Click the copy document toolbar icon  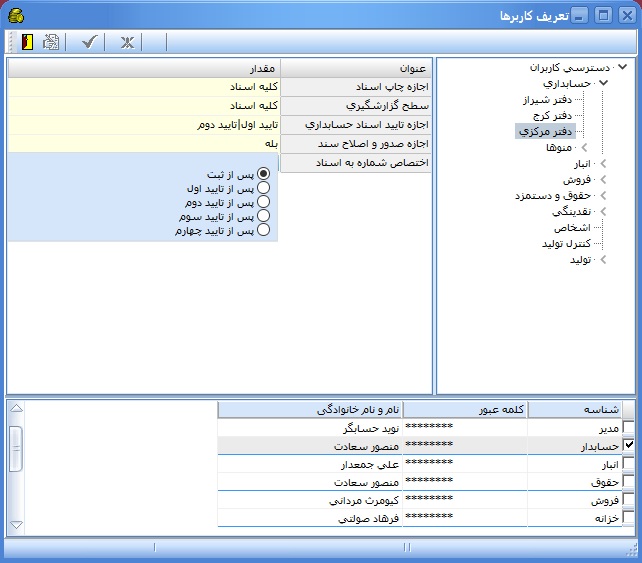(50, 42)
